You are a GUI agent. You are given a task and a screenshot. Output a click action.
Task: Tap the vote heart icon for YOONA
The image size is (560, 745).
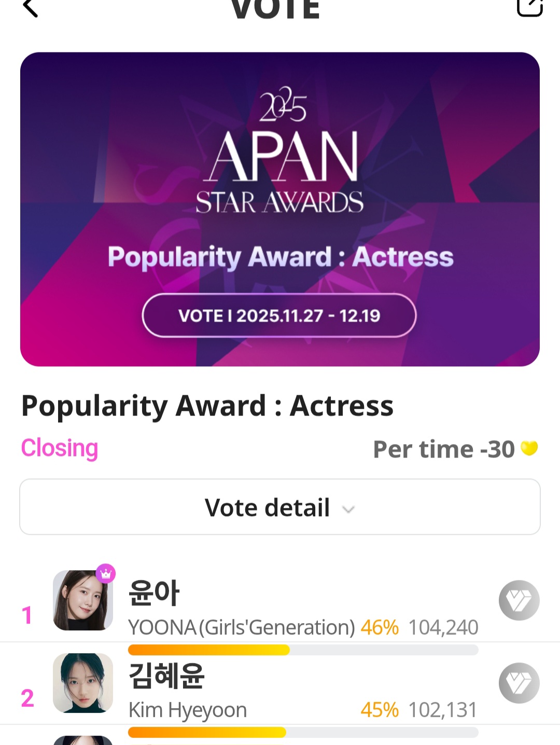pyautogui.click(x=519, y=600)
